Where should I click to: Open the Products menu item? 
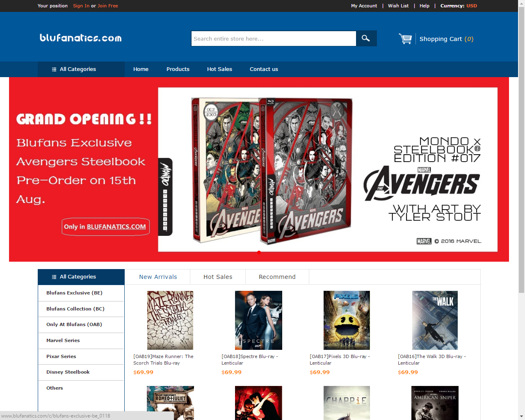[178, 69]
